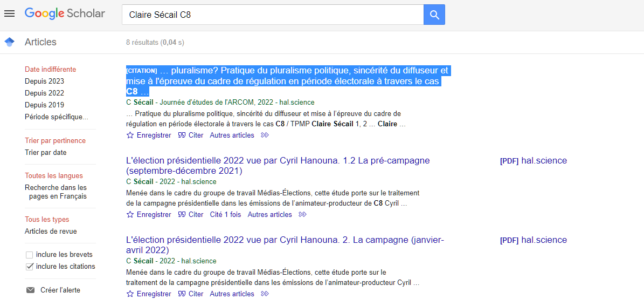The width and height of the screenshot is (644, 306).
Task: Select Tous les types filter
Action: pos(47,219)
